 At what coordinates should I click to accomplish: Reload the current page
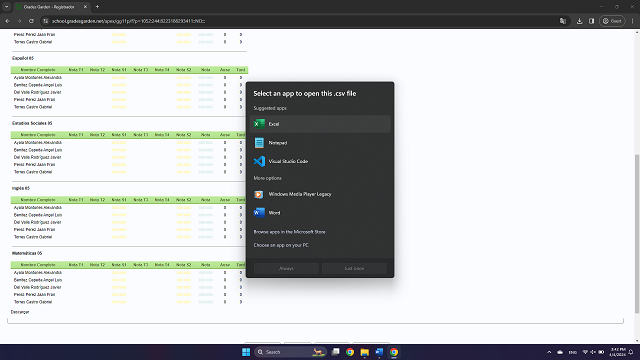click(x=31, y=21)
